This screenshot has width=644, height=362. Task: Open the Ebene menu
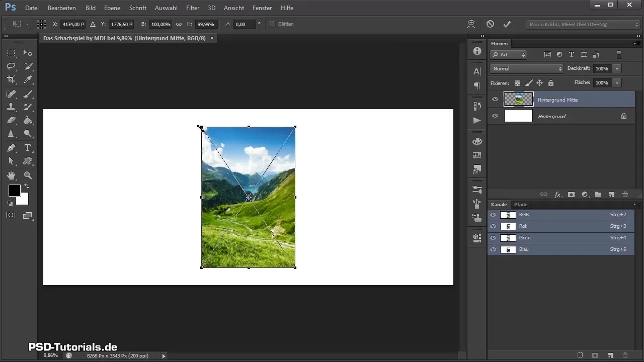pos(112,8)
